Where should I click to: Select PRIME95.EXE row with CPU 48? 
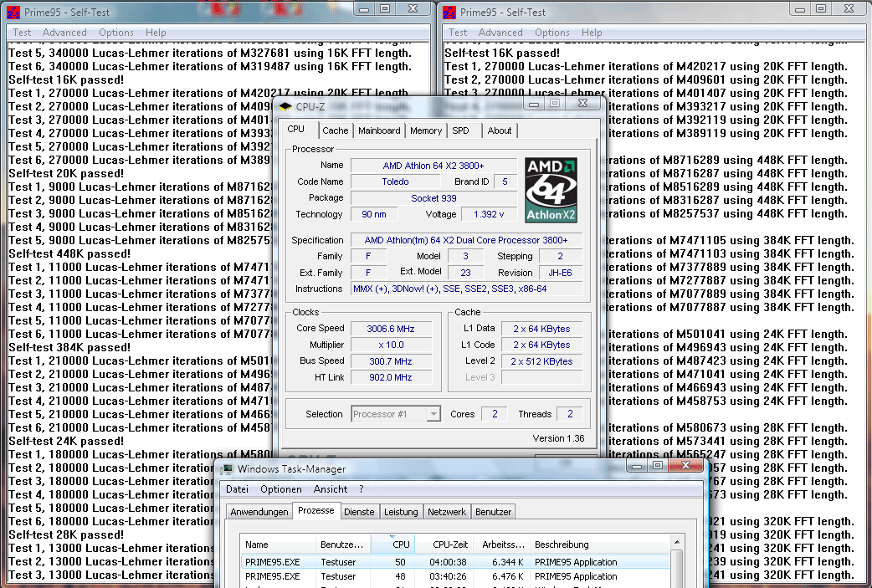click(455, 576)
